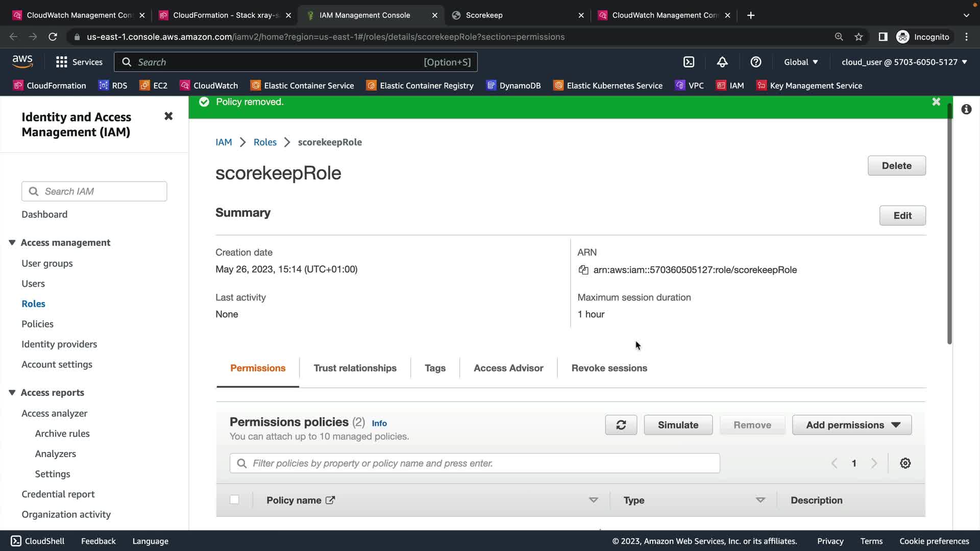Click the page vertical scrollbar
This screenshot has height=551, width=980.
(949, 224)
